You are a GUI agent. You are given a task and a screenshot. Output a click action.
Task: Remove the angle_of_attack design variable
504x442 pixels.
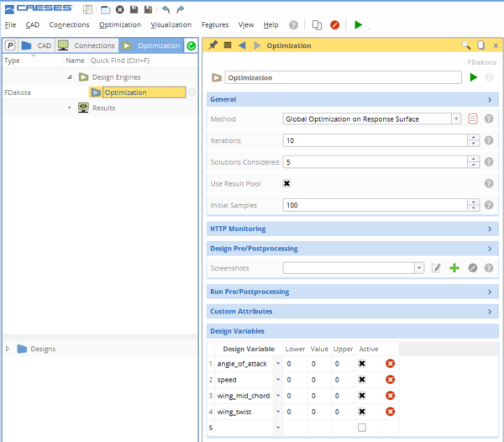click(391, 364)
